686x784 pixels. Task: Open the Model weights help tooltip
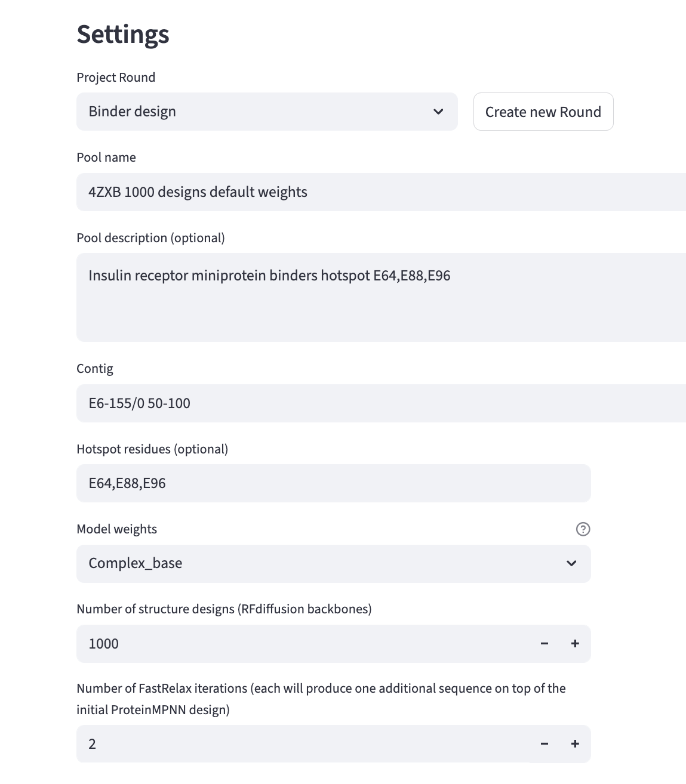click(583, 529)
